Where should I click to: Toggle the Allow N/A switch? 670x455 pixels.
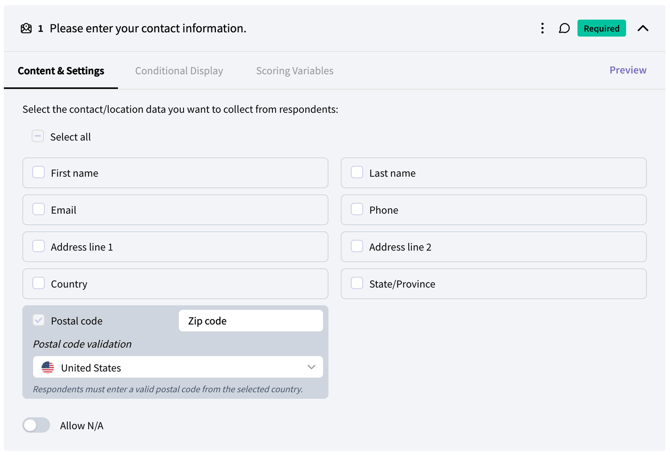(x=37, y=426)
